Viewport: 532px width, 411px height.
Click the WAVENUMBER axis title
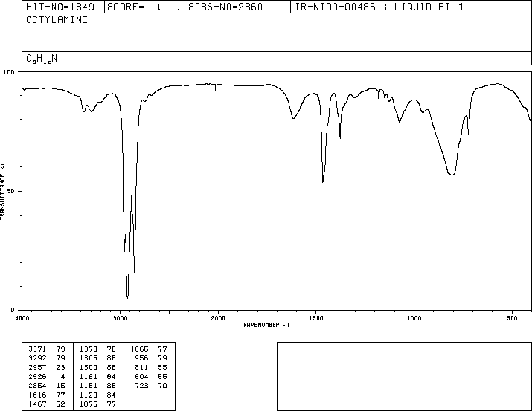coord(266,325)
